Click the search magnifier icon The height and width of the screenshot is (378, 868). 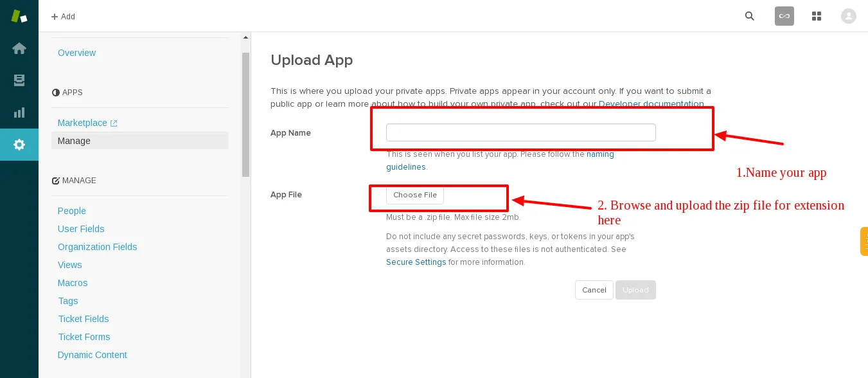click(750, 16)
